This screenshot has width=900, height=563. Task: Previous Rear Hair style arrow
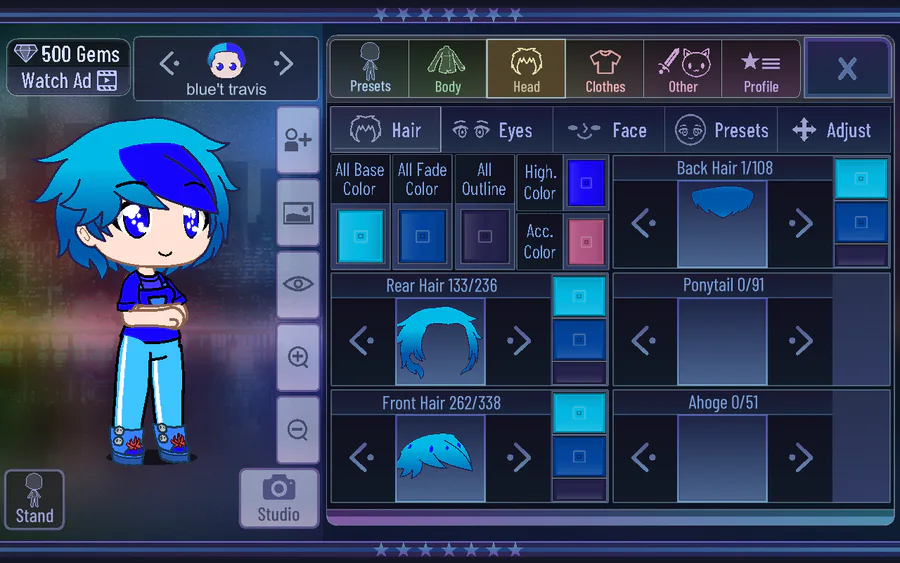362,340
